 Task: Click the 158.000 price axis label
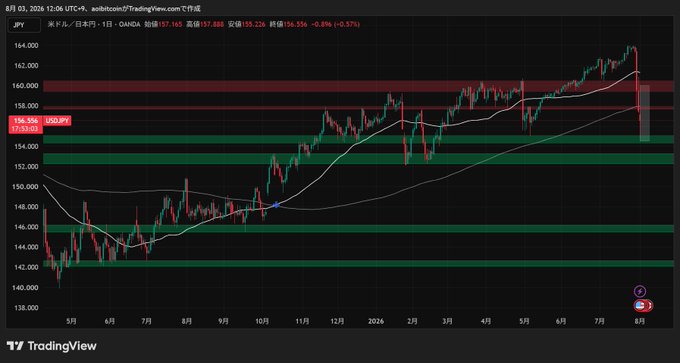(x=26, y=106)
